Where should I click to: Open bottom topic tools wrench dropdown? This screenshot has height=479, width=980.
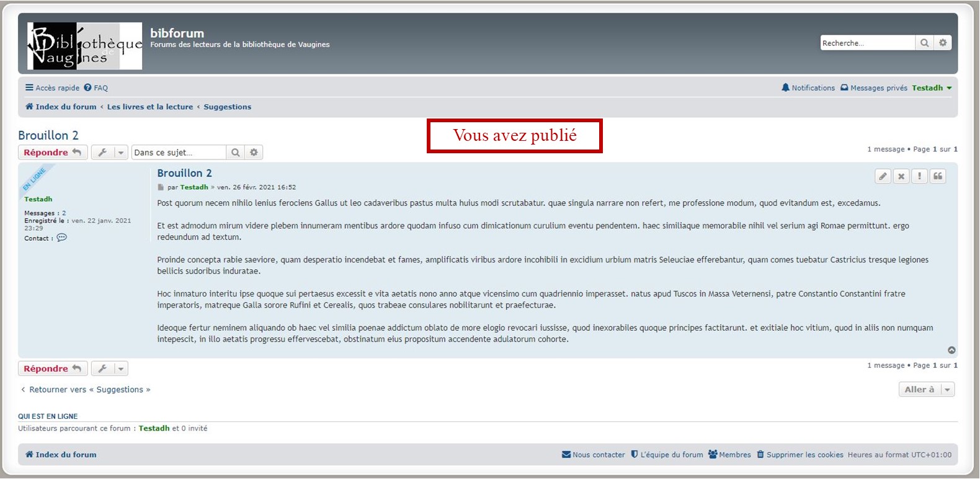[109, 369]
